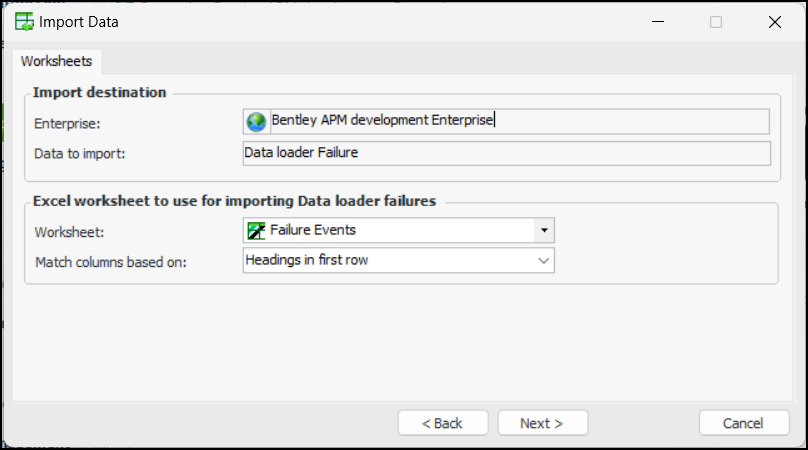
Task: Open the Worksheet dropdown arrow
Action: point(544,230)
